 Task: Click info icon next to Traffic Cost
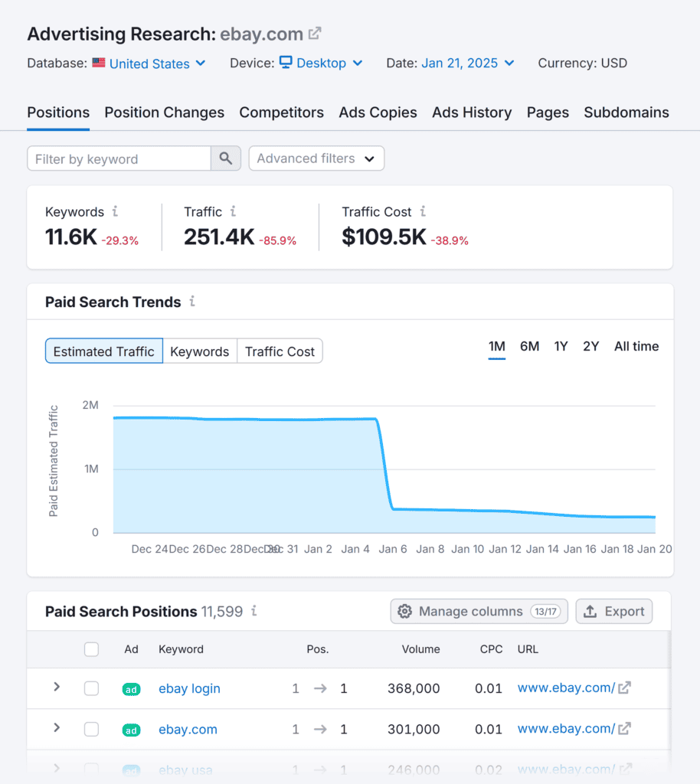click(423, 211)
